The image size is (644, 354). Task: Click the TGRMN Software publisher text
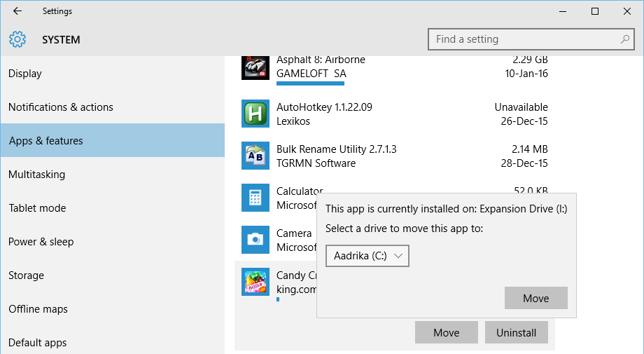[316, 163]
